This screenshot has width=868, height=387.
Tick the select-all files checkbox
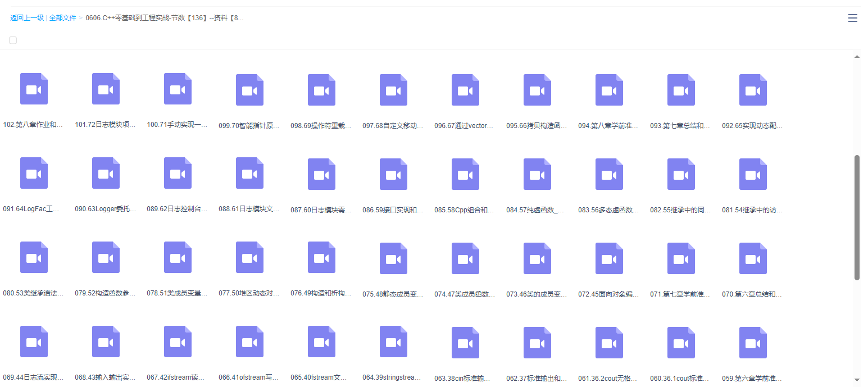pyautogui.click(x=13, y=40)
